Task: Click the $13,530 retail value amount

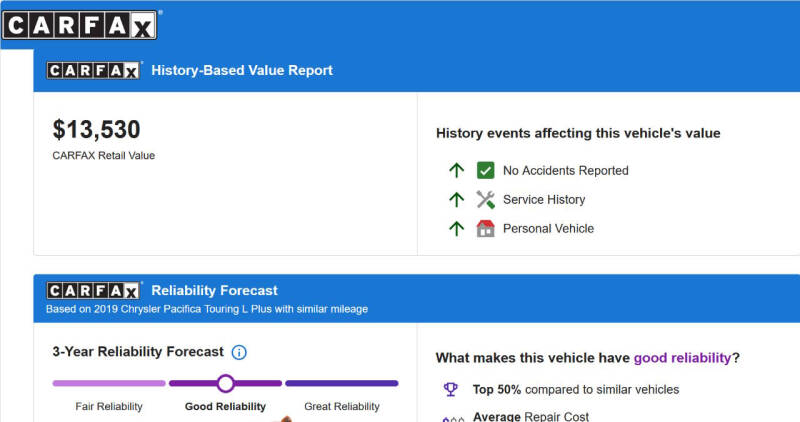Action: [96, 130]
